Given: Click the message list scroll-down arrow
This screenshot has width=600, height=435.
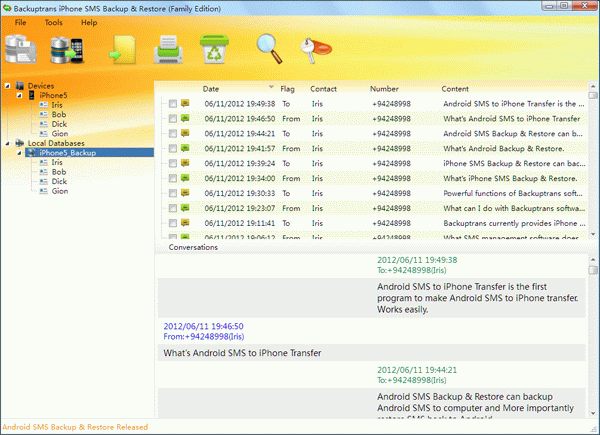Looking at the screenshot, I should pos(593,234).
